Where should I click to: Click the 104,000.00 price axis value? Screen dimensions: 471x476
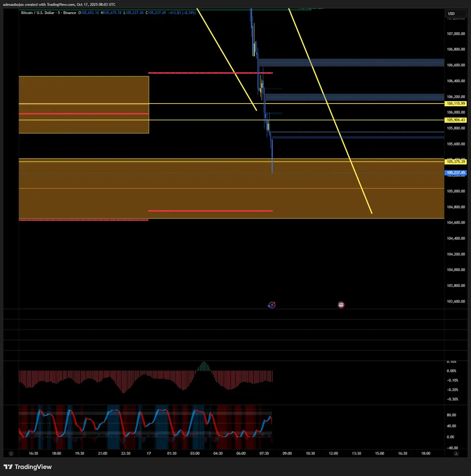pyautogui.click(x=456, y=270)
